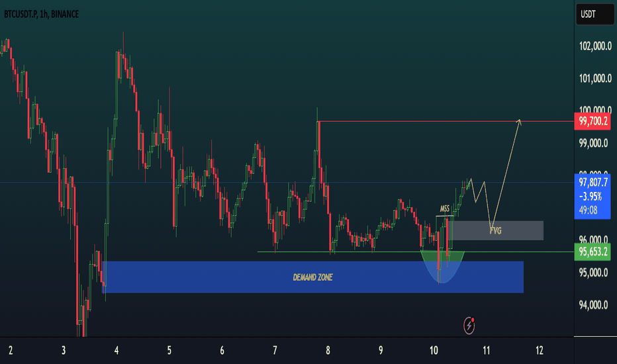This screenshot has height=364, width=617.
Task: Click the 95,000.0 price axis value
Action: (x=593, y=272)
